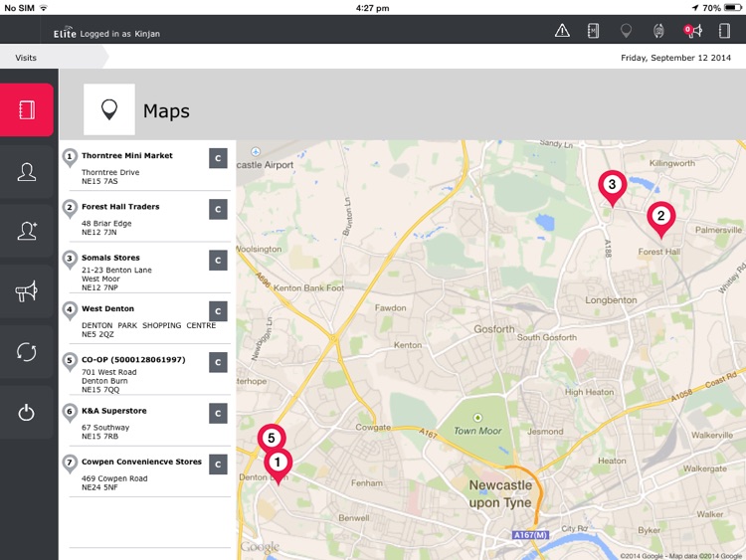Viewport: 746px width, 560px height.
Task: Click the 'NE15 7AS' postcode text
Action: [99, 181]
